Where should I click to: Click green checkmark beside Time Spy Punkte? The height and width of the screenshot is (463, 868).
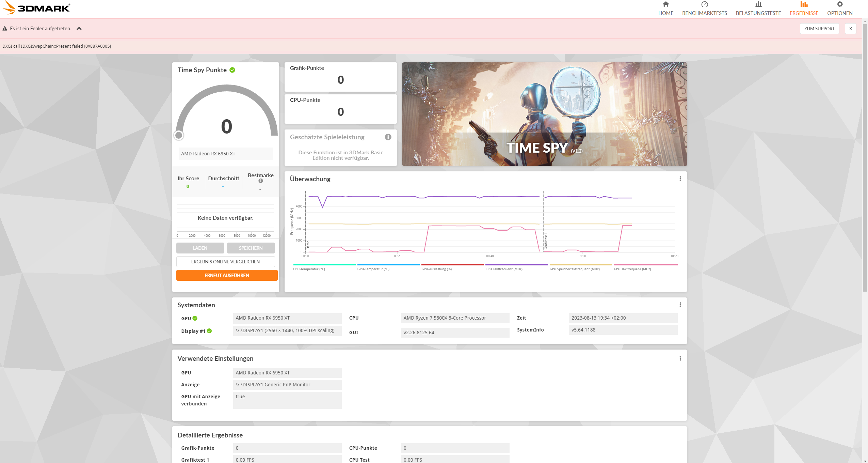[x=232, y=70]
